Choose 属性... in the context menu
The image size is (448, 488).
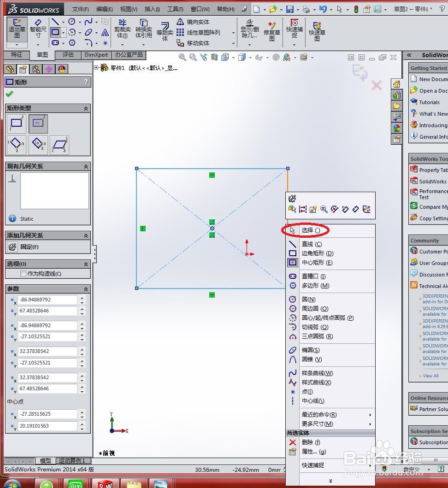(330, 452)
